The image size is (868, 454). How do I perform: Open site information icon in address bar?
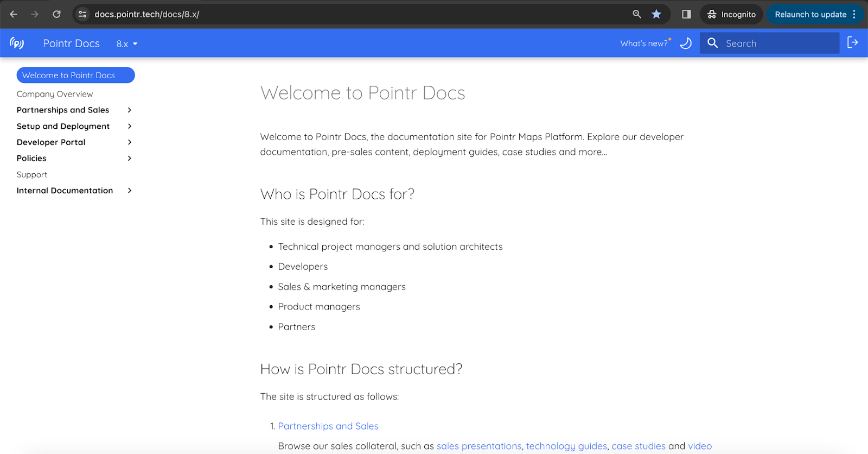[x=82, y=14]
